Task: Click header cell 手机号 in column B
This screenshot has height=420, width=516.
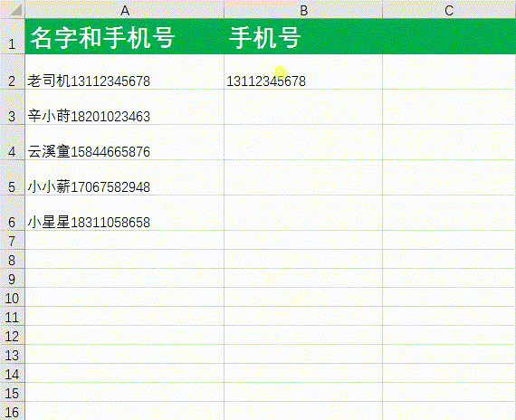Action: pos(303,36)
